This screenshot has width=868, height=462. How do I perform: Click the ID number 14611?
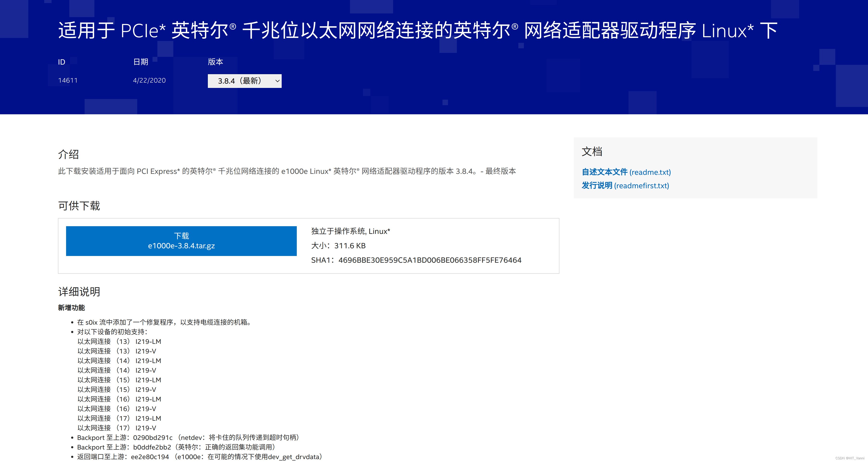(68, 80)
